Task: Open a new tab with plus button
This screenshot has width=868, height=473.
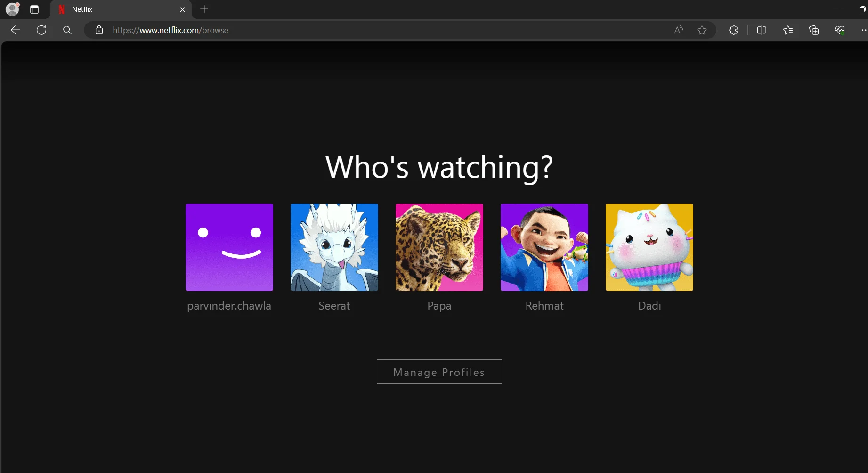Action: tap(204, 9)
